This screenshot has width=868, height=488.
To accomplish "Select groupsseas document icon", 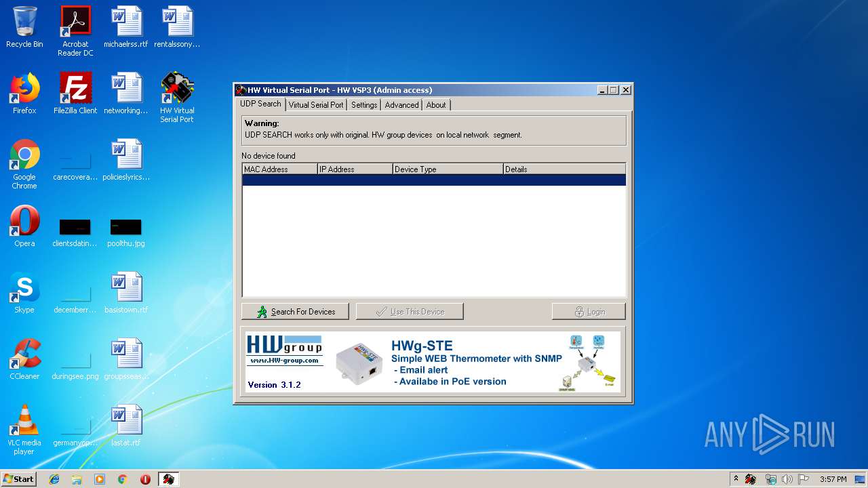I will [x=126, y=359].
